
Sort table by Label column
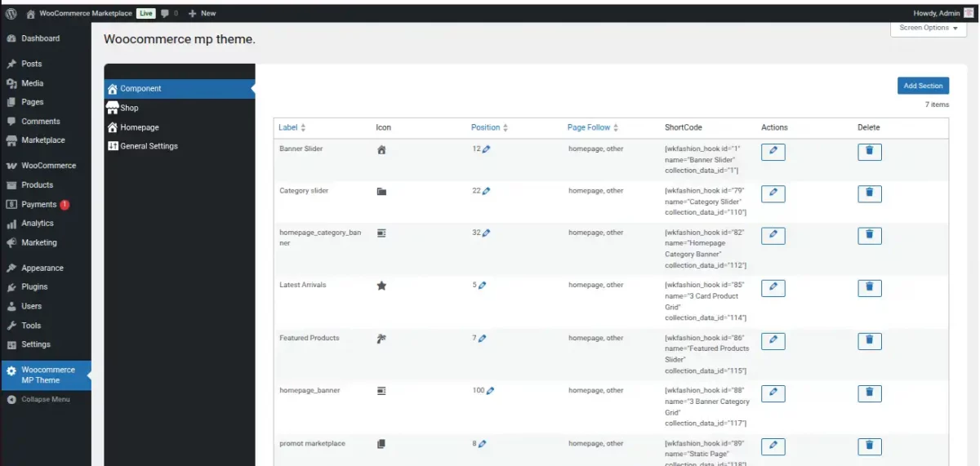tap(292, 127)
